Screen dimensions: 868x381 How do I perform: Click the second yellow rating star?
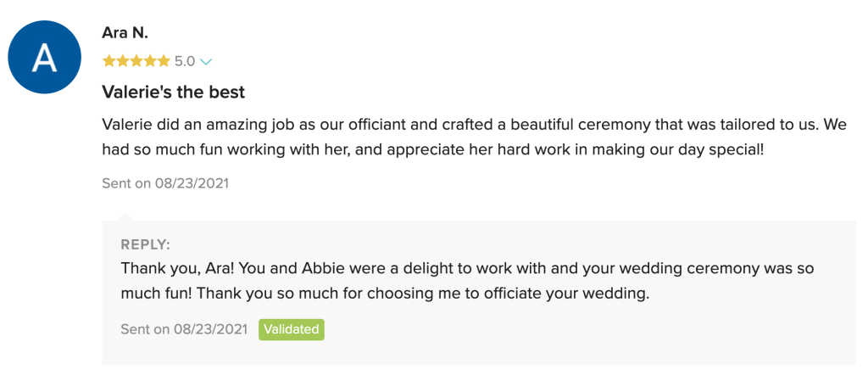click(122, 61)
